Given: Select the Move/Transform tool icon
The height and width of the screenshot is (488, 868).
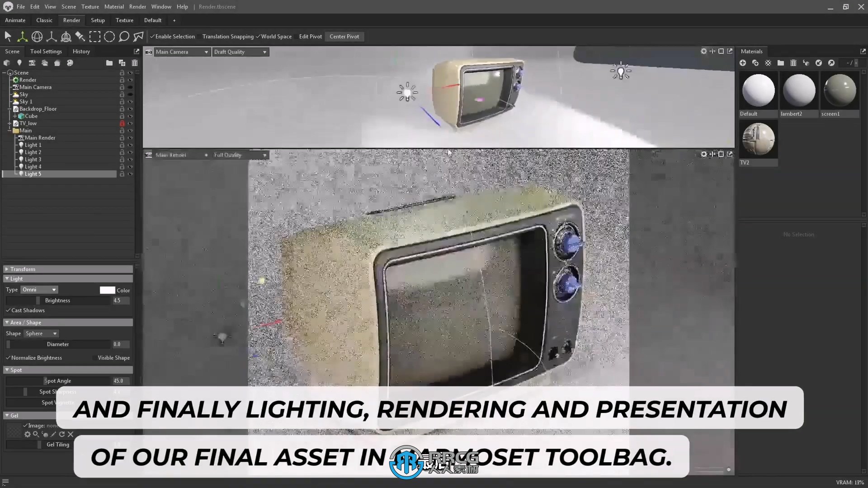Looking at the screenshot, I should coord(22,36).
